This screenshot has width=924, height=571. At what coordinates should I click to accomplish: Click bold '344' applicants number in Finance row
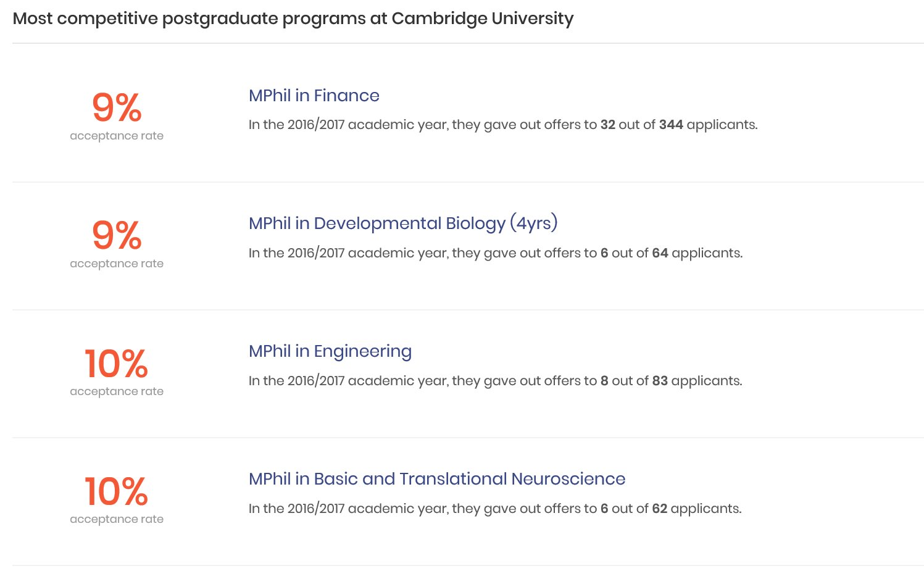(671, 125)
